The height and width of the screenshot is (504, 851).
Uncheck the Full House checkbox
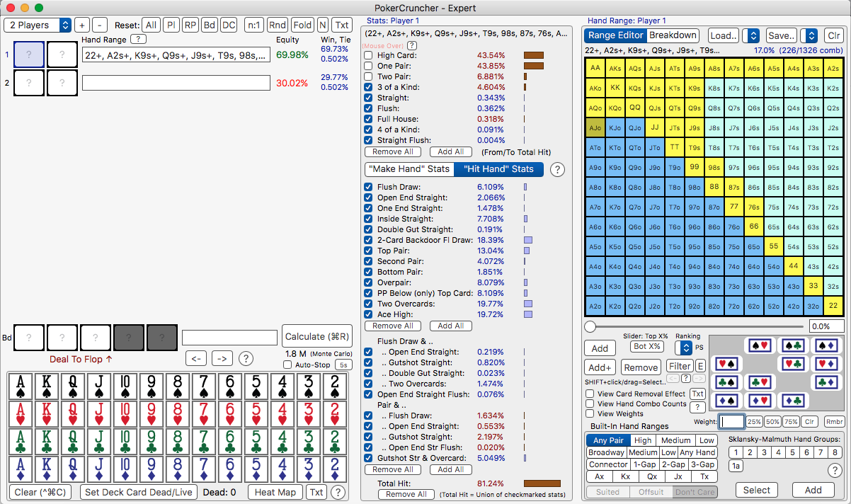(368, 119)
